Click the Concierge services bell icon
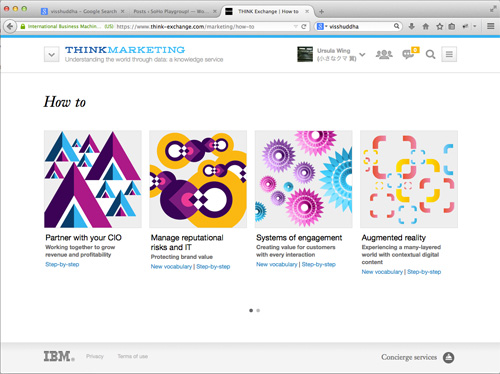Image resolution: width=500 pixels, height=374 pixels. (448, 357)
